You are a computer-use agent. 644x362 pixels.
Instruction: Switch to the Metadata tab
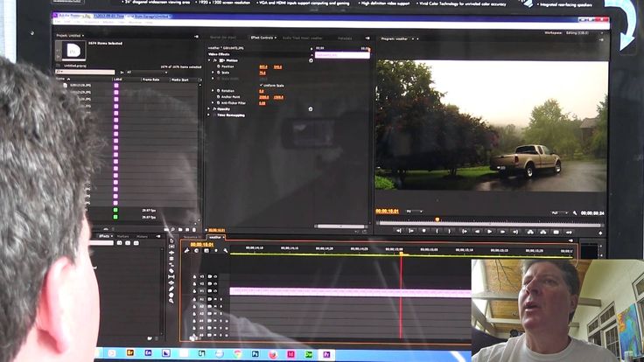(345, 38)
